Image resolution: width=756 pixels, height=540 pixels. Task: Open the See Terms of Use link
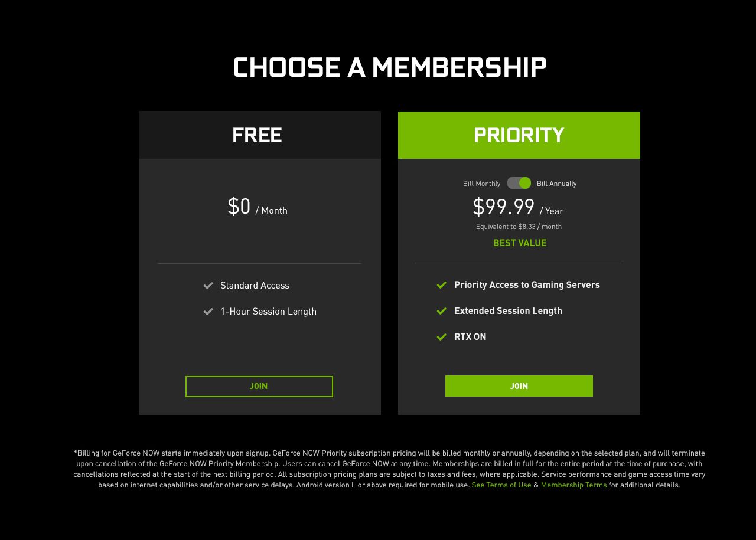click(x=501, y=485)
